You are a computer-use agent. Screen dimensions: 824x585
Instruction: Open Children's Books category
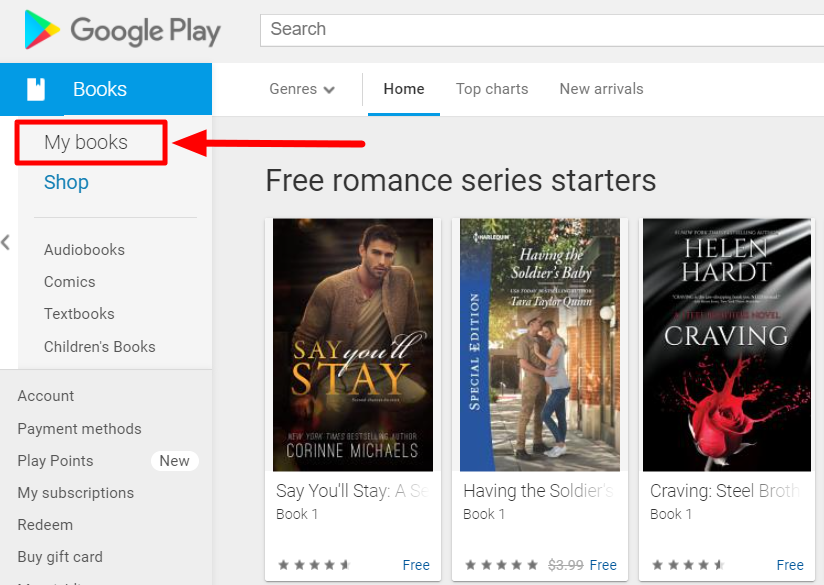(101, 346)
